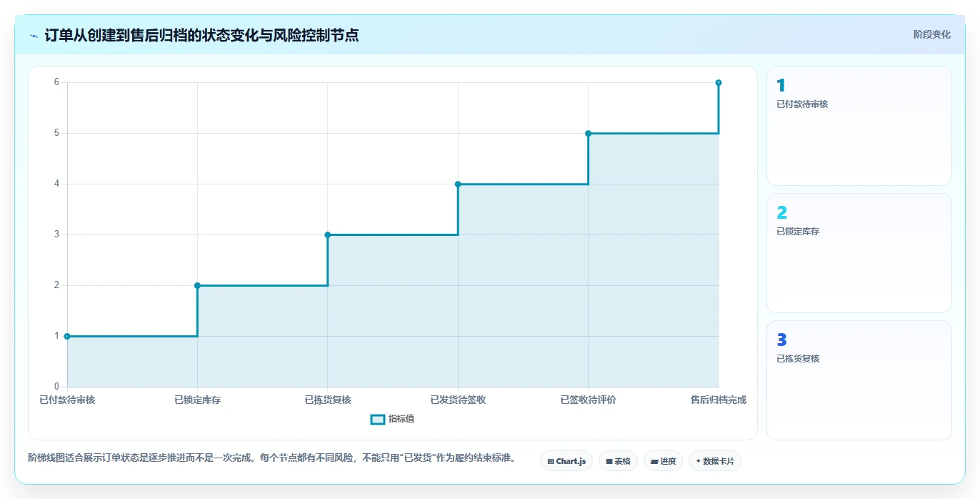This screenshot has width=980, height=499.
Task: Click the y-axis value 6
Action: coord(56,82)
